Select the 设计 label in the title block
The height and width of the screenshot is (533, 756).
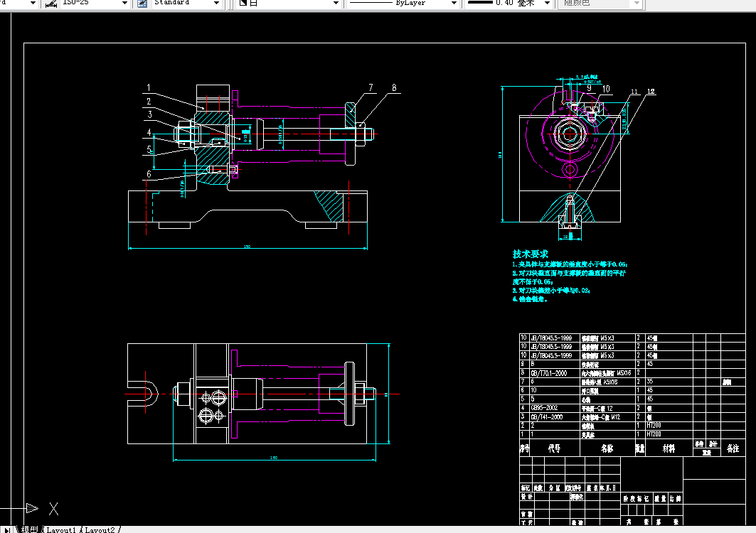tap(526, 496)
